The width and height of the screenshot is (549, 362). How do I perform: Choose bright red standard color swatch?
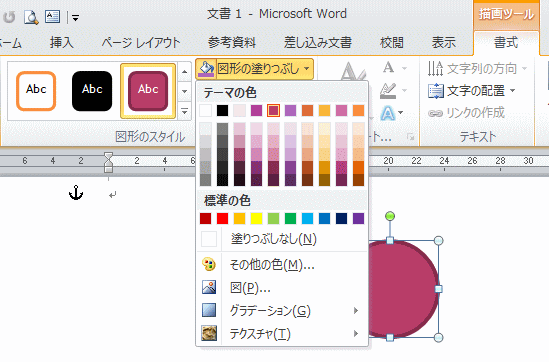click(x=222, y=218)
